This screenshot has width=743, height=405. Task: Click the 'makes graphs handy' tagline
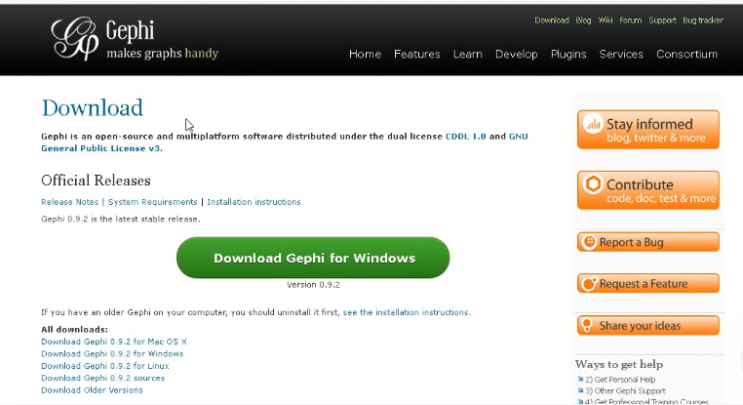[162, 53]
